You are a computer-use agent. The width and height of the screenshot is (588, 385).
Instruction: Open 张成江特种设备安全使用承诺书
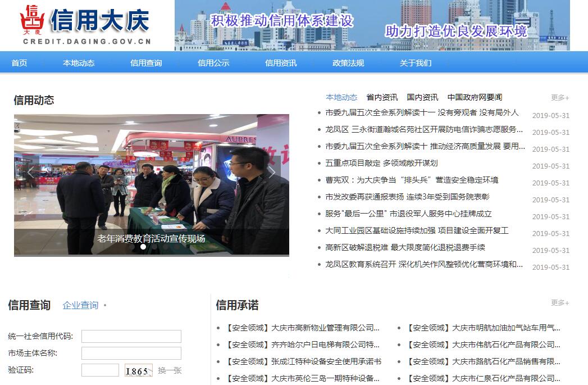pos(303,361)
